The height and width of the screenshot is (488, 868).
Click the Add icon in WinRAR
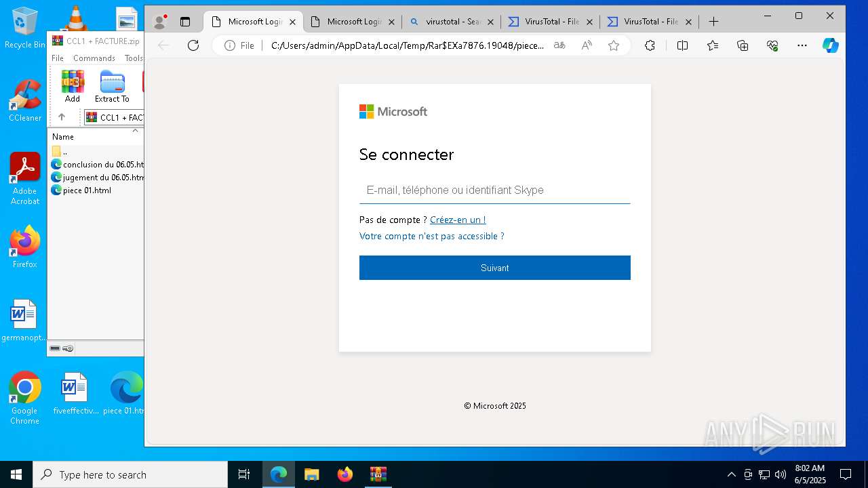[73, 86]
